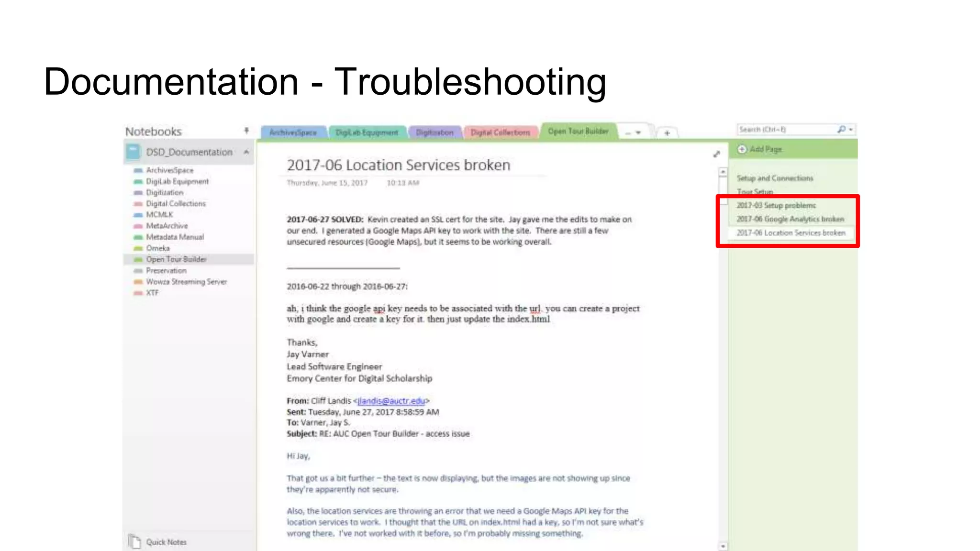Switch to the Digitization tab

tap(434, 132)
